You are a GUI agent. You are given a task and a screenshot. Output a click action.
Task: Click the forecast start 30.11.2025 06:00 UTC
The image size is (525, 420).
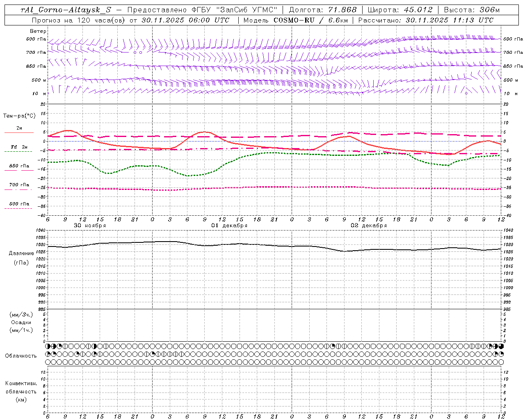tap(185, 20)
